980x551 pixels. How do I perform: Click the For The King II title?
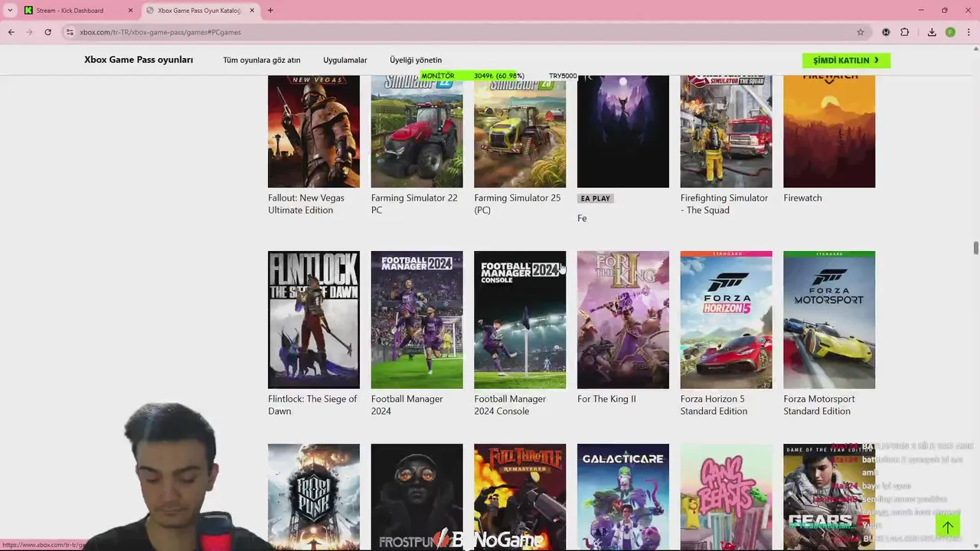[x=606, y=399]
